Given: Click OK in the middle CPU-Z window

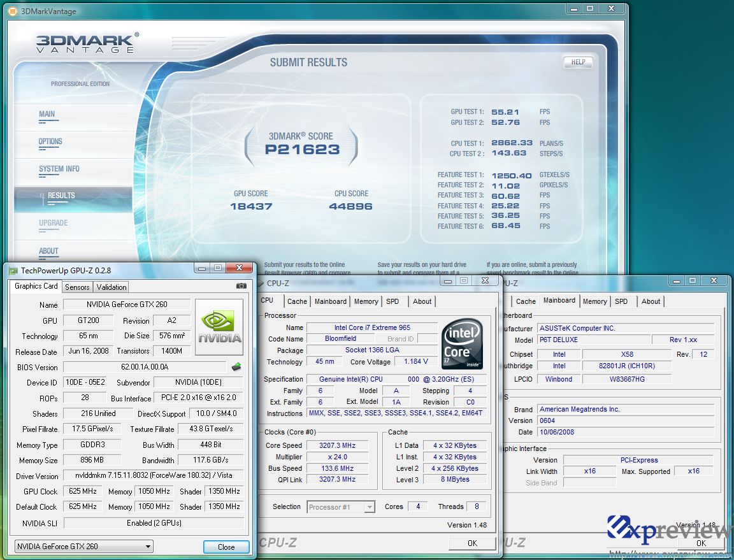Looking at the screenshot, I should pyautogui.click(x=472, y=543).
